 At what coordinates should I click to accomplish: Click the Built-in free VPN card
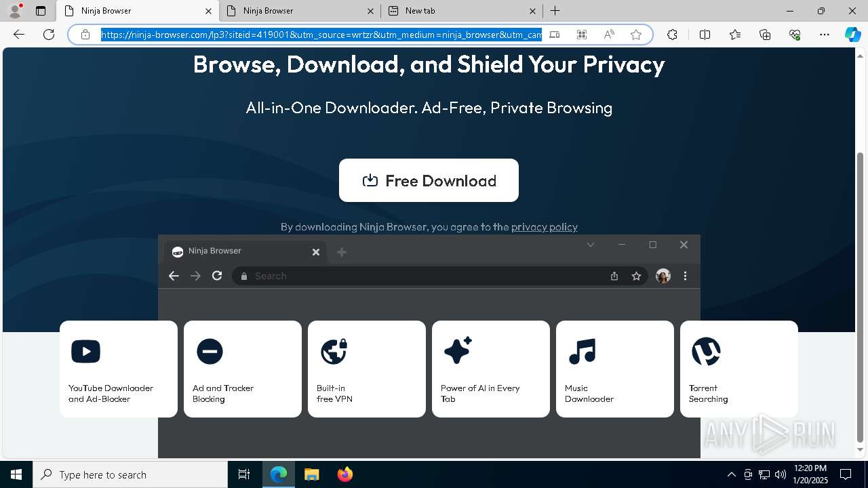pyautogui.click(x=367, y=369)
